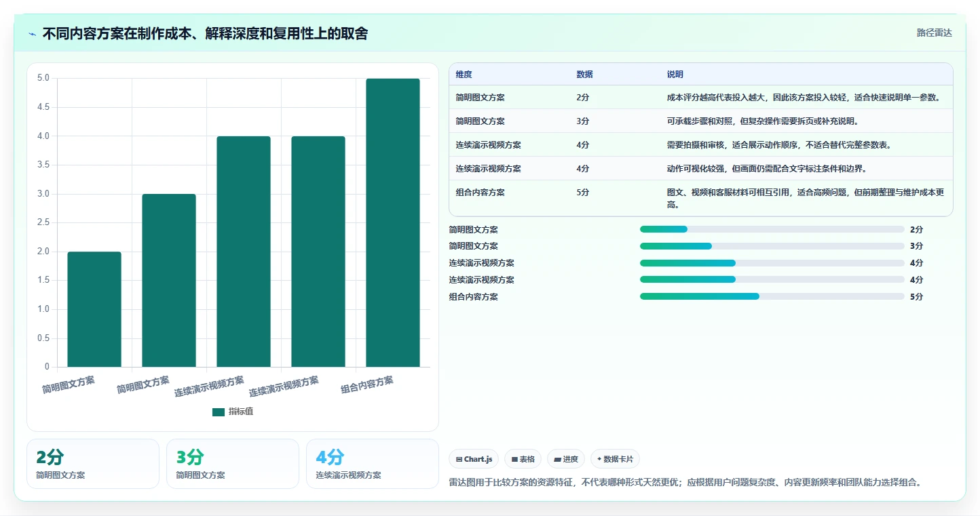This screenshot has height=516, width=980.
Task: Click the chart bar reaching value 3.0
Action: coord(169,281)
